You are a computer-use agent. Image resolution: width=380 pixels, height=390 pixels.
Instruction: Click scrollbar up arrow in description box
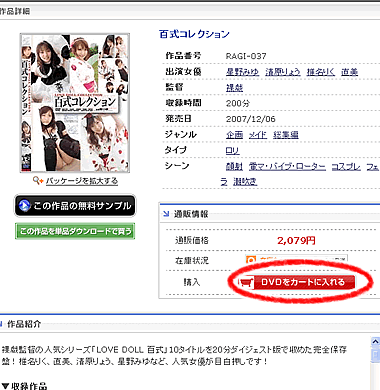[375, 342]
